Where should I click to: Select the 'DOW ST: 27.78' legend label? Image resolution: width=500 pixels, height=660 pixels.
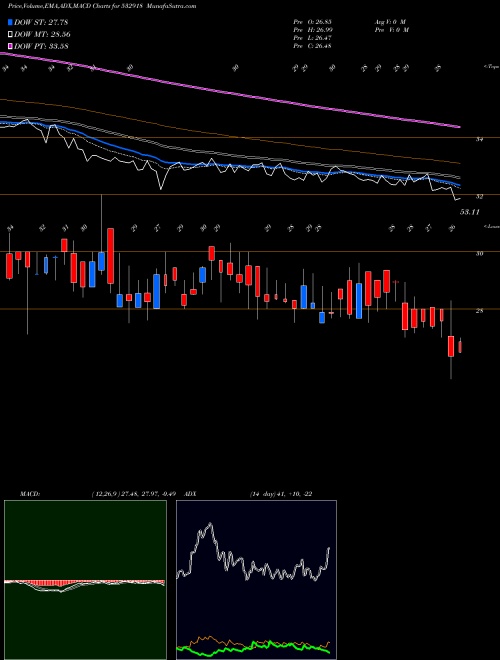[41, 22]
